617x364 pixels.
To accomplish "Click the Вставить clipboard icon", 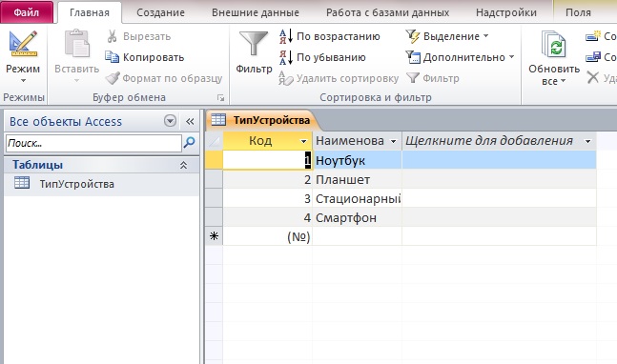I will [76, 43].
